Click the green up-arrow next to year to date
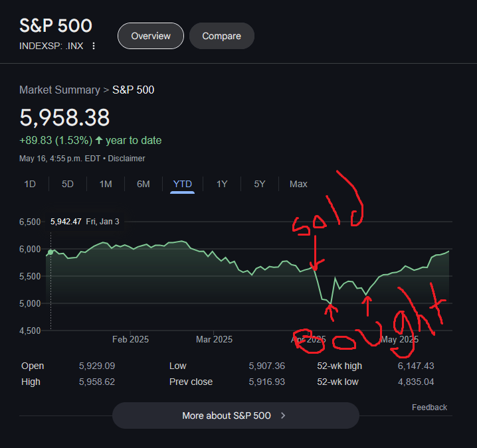This screenshot has width=477, height=448. tap(99, 140)
